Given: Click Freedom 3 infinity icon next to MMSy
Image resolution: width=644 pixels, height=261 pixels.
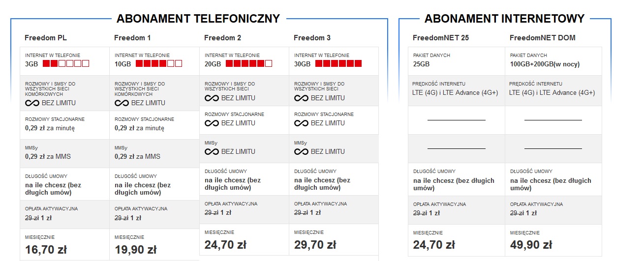Looking at the screenshot, I should click(301, 151).
